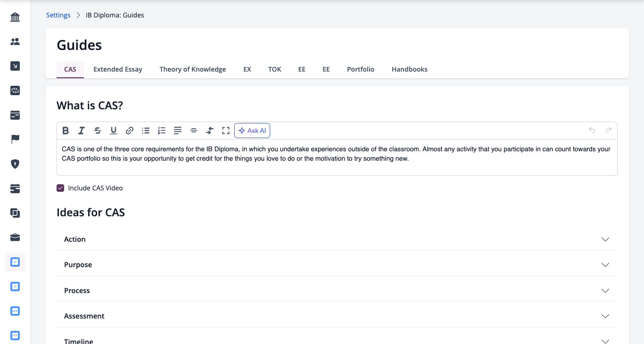Insert a hyperlink with the link icon

(x=130, y=131)
